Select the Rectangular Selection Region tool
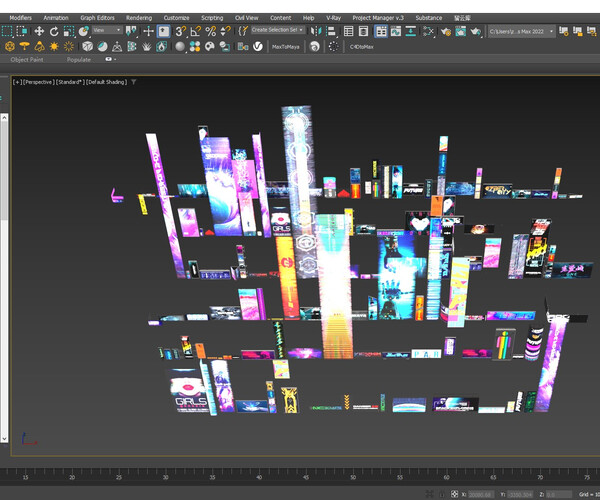Screen dimensions: 600x500 [7, 31]
